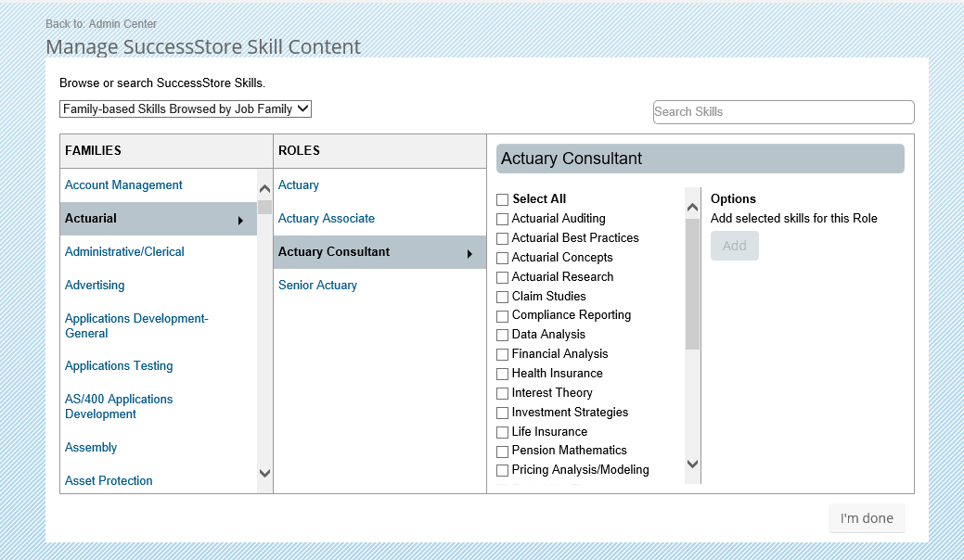The width and height of the screenshot is (964, 560).
Task: Check the Compliance Reporting skill
Action: pos(502,315)
